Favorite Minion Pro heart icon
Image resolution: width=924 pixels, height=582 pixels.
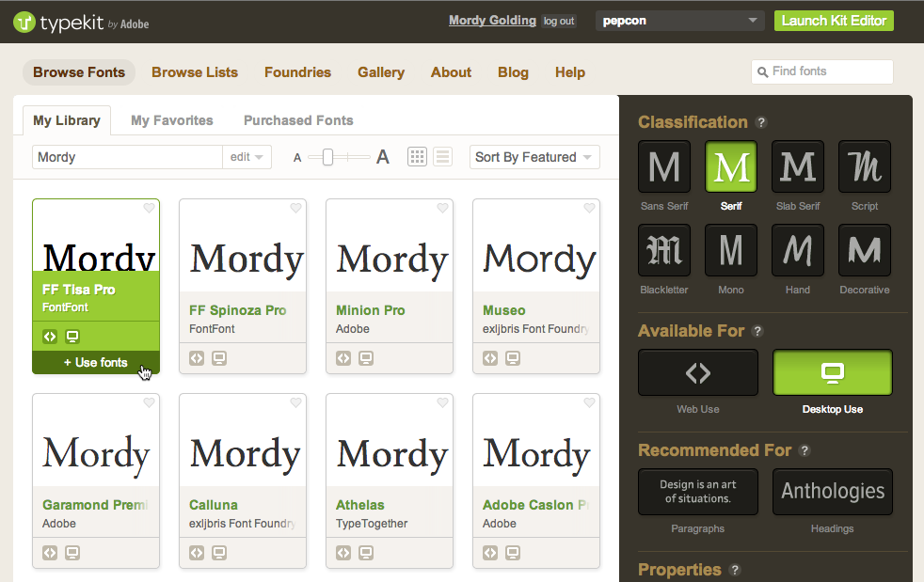tap(442, 208)
